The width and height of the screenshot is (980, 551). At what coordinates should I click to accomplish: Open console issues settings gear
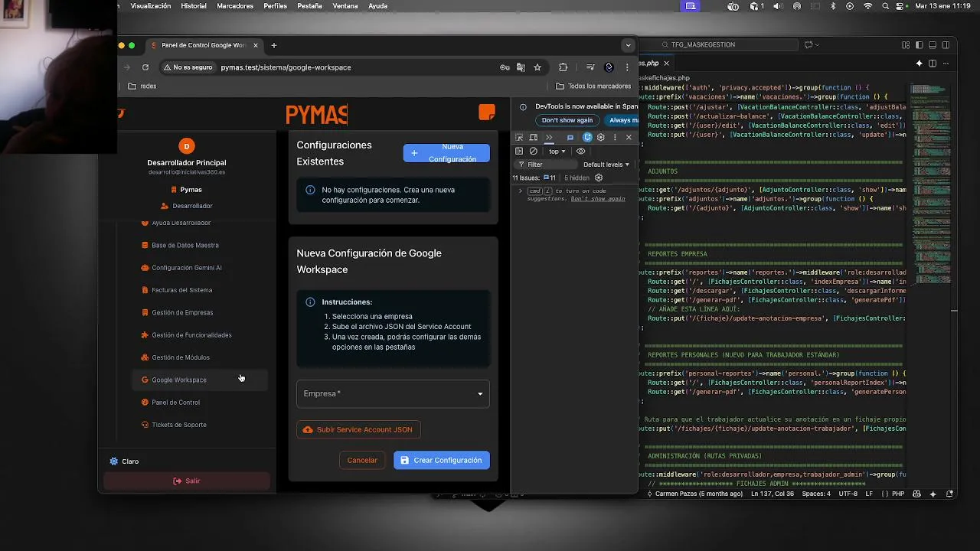(599, 178)
